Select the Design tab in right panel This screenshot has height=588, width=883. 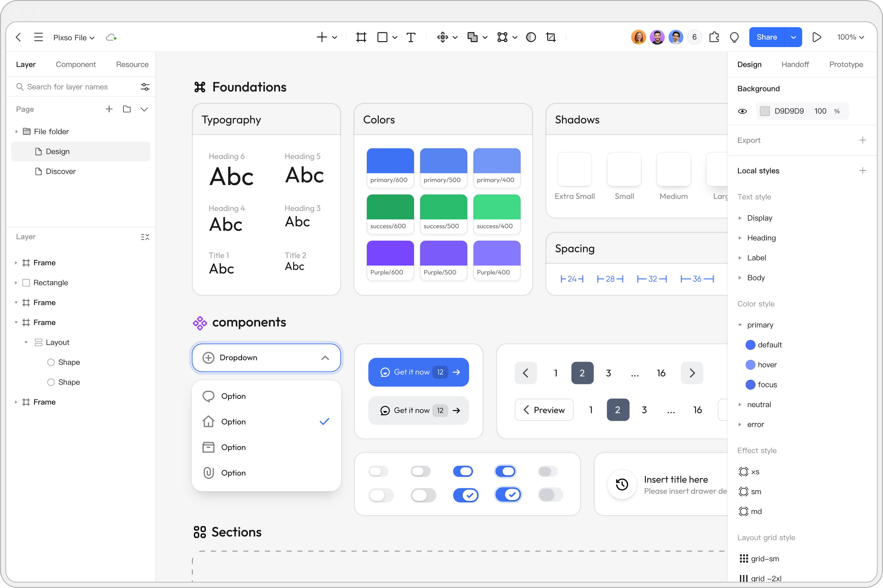[749, 65]
